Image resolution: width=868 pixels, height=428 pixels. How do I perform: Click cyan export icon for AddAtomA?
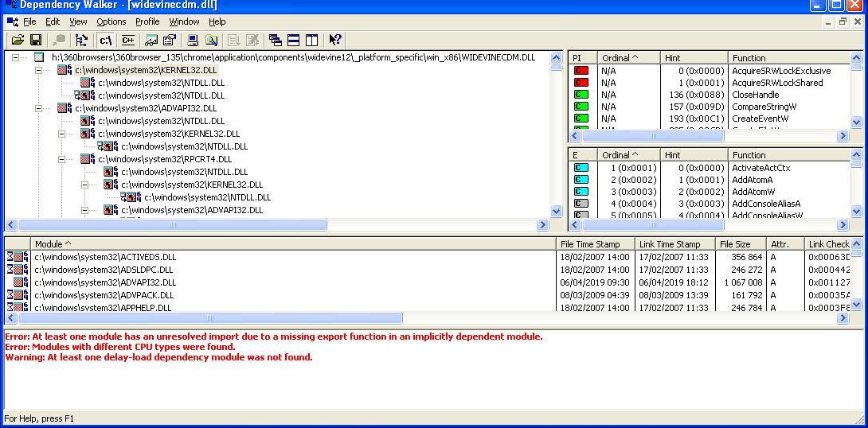point(581,180)
